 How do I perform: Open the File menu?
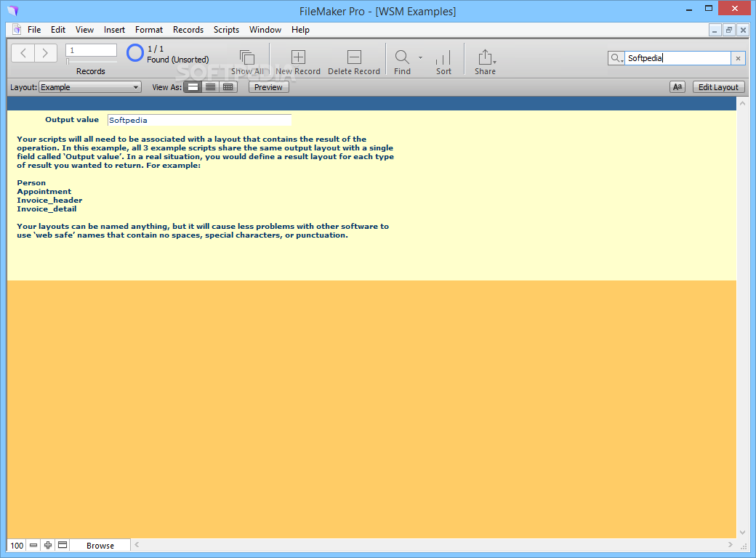point(34,29)
